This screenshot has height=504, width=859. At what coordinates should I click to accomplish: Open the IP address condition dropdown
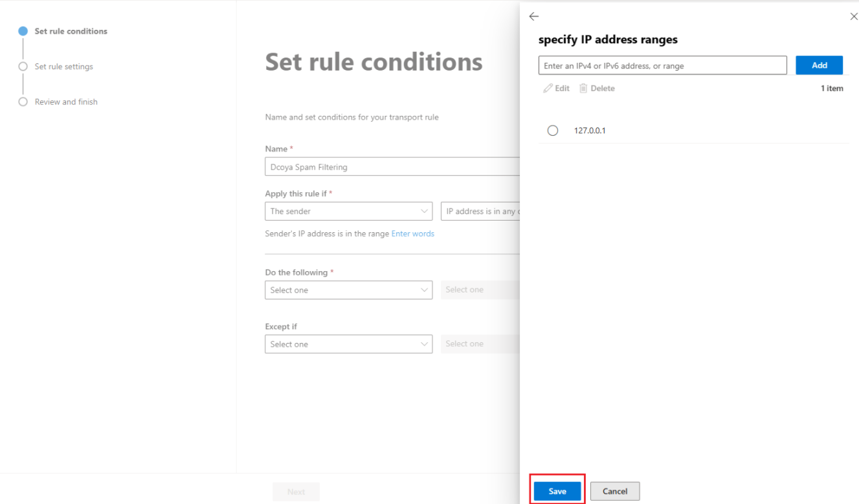pos(480,212)
